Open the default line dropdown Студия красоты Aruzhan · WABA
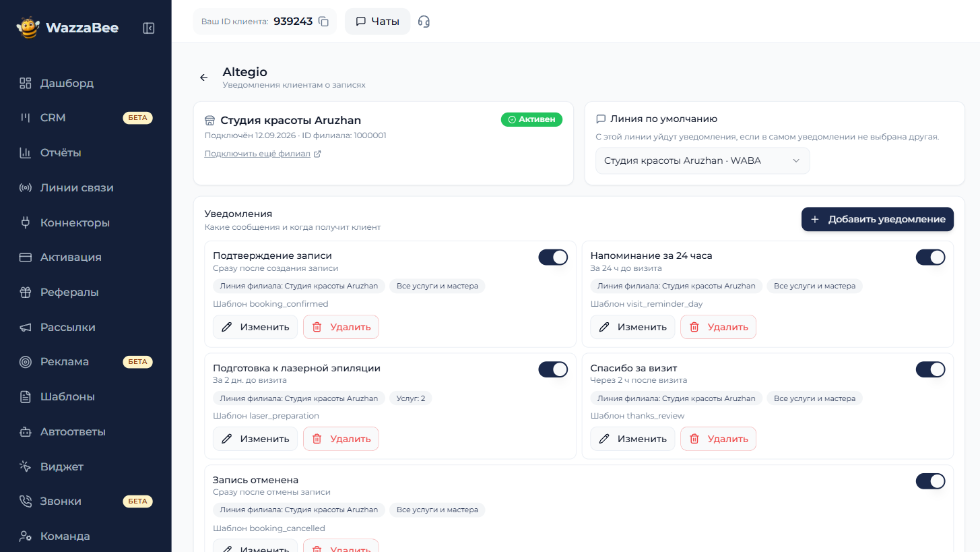The height and width of the screenshot is (552, 980). (x=703, y=161)
